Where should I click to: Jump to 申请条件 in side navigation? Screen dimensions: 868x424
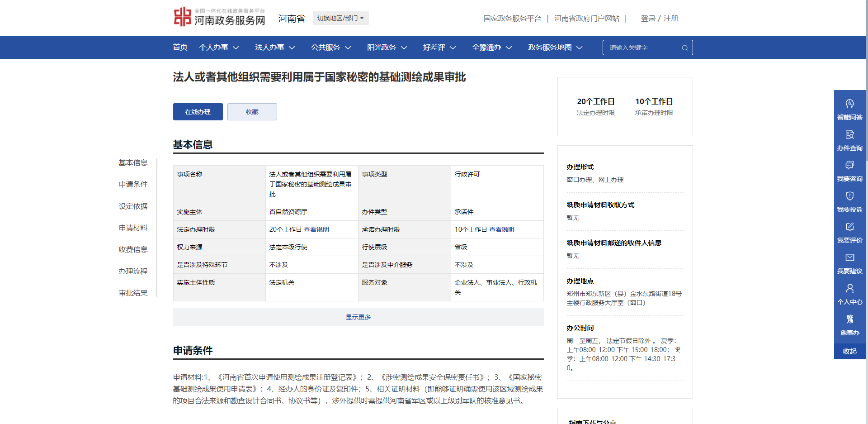pyautogui.click(x=133, y=184)
